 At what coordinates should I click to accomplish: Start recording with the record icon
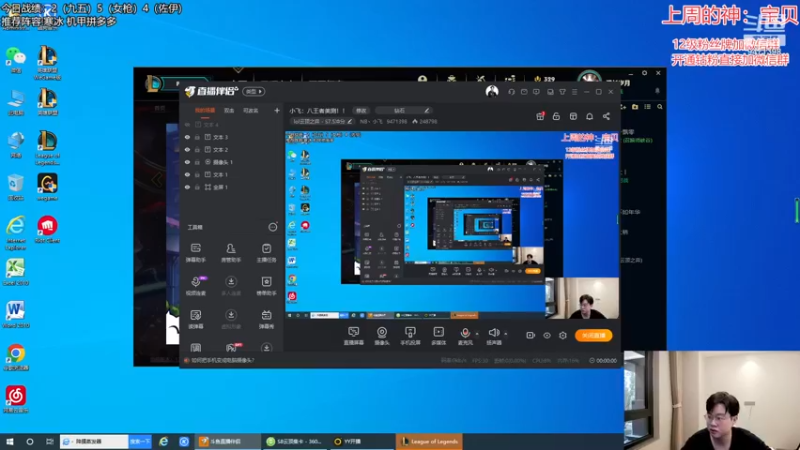point(530,335)
